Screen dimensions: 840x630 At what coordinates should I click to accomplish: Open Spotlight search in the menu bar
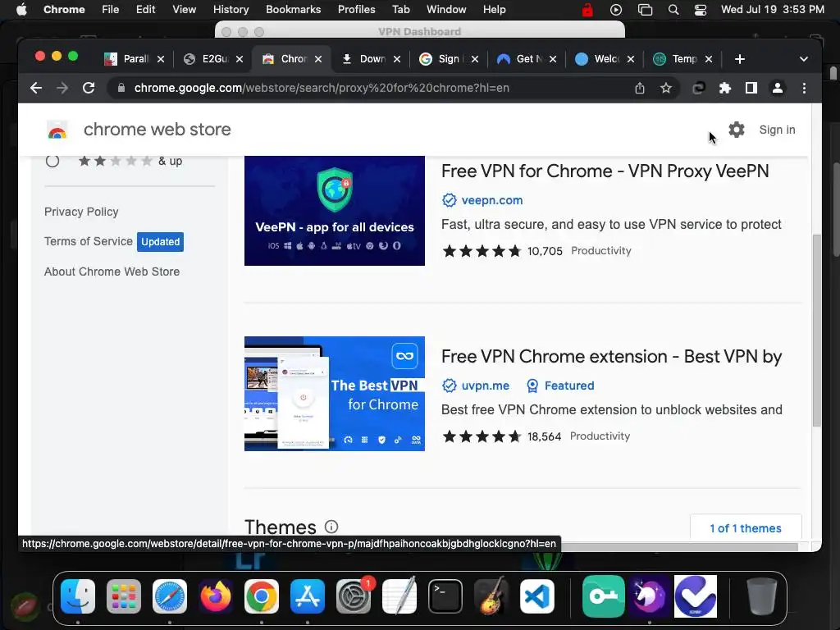click(x=673, y=10)
